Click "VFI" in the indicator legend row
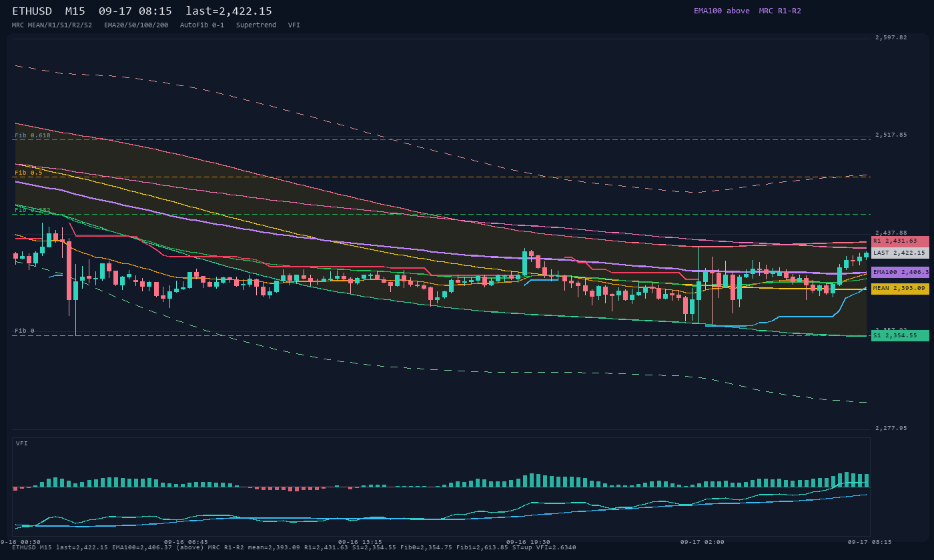The image size is (934, 560). pos(294,25)
